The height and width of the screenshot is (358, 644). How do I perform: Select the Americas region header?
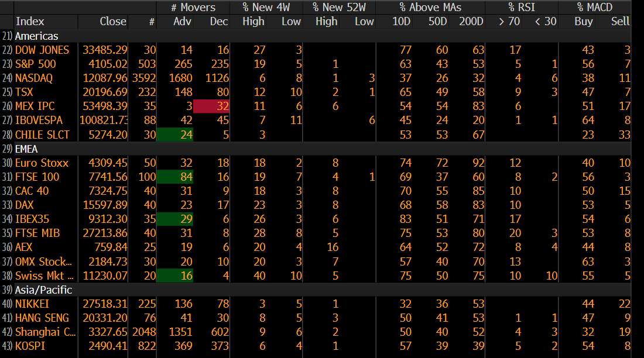[36, 36]
